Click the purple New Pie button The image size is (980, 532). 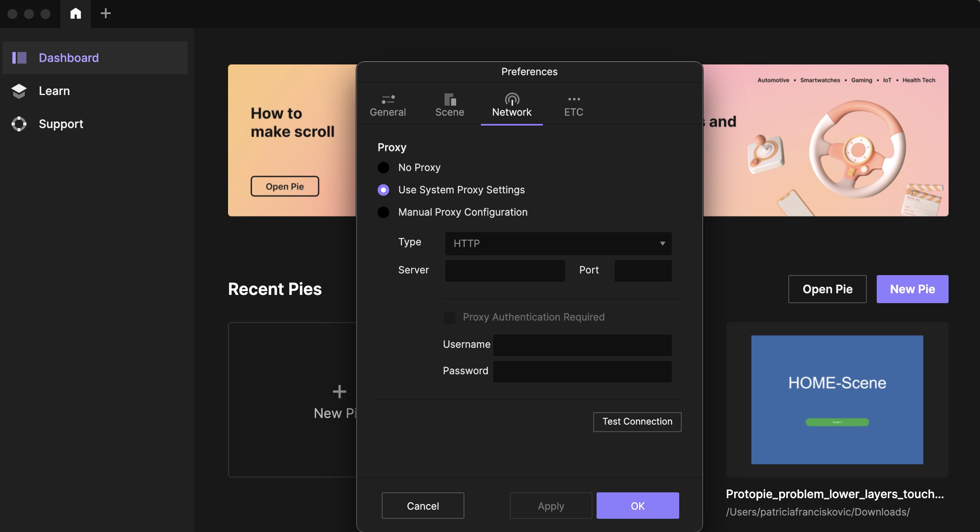(x=912, y=289)
